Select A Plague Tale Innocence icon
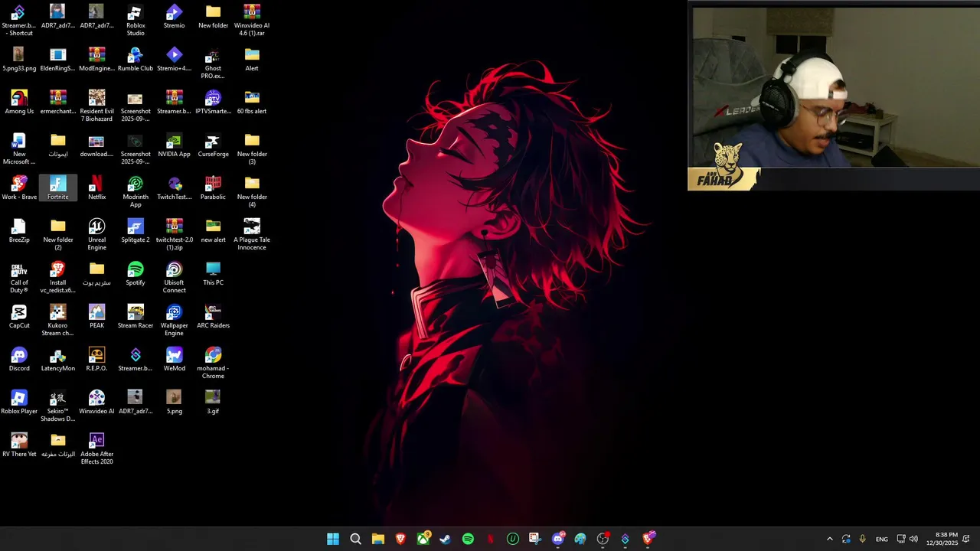 252,235
